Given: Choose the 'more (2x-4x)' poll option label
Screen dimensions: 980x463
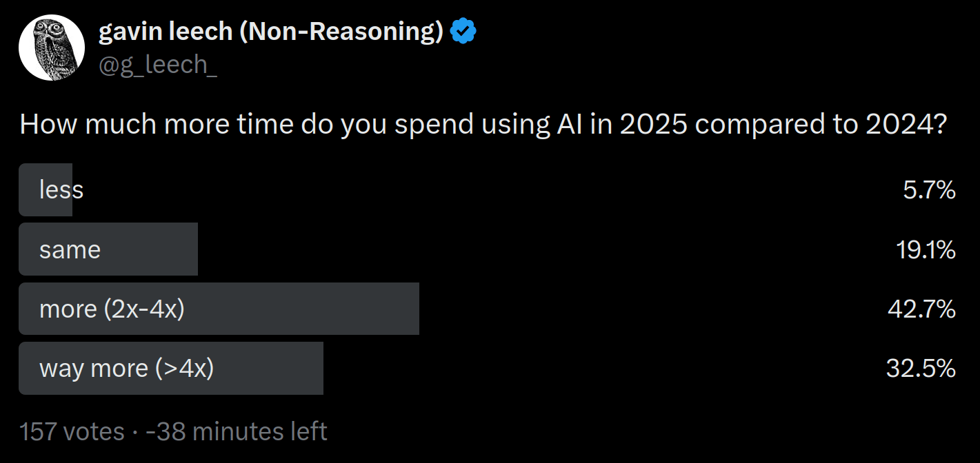Looking at the screenshot, I should coord(112,309).
